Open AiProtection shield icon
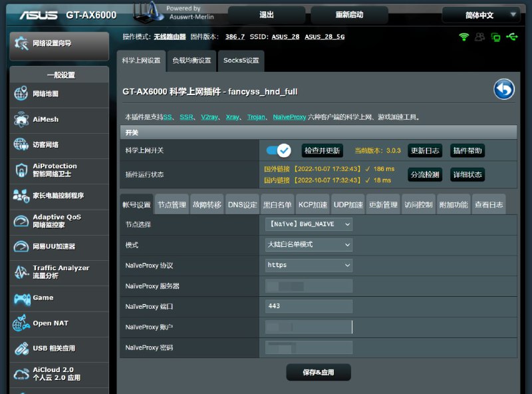Viewport: 532px width, 394px height. click(x=21, y=170)
